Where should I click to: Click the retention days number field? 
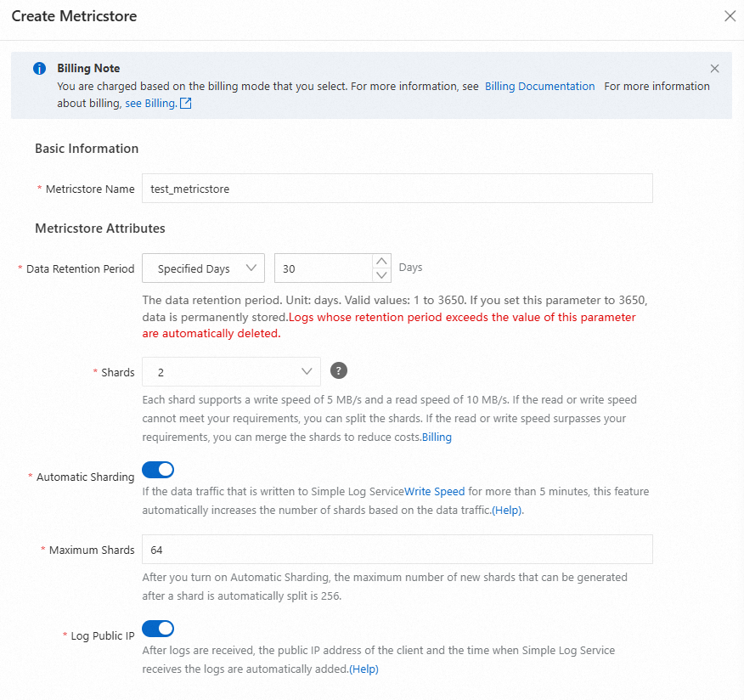click(323, 268)
